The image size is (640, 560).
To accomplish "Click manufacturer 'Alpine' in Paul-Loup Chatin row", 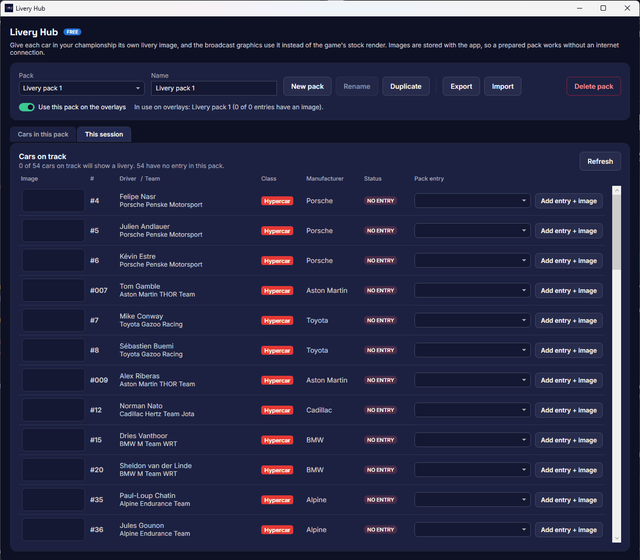I will coord(316,500).
